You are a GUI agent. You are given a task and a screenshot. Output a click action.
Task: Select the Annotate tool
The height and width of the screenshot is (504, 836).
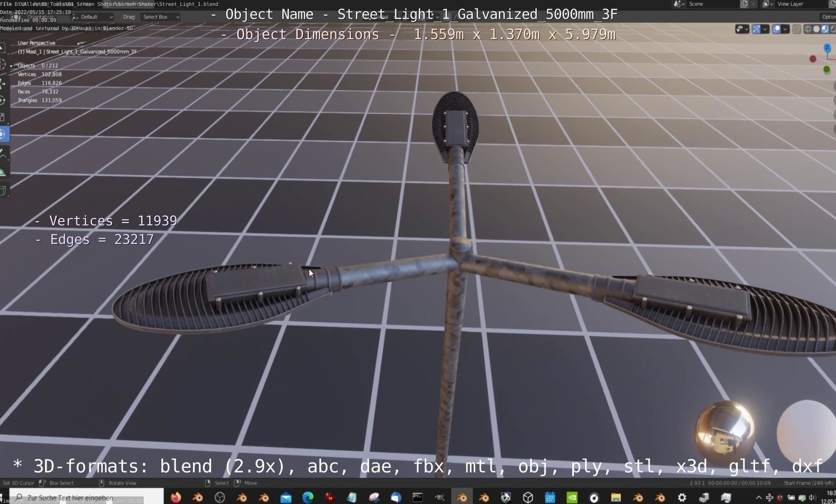pyautogui.click(x=3, y=154)
